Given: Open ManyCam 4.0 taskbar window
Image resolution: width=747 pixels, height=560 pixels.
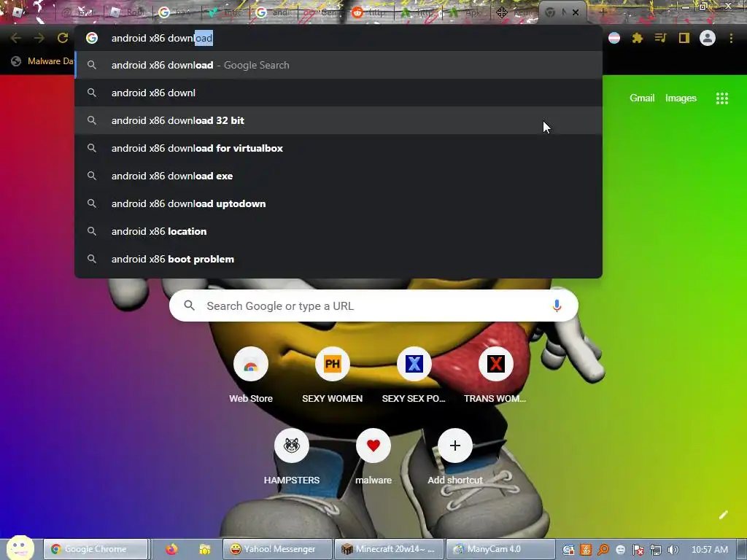Looking at the screenshot, I should tap(500, 549).
